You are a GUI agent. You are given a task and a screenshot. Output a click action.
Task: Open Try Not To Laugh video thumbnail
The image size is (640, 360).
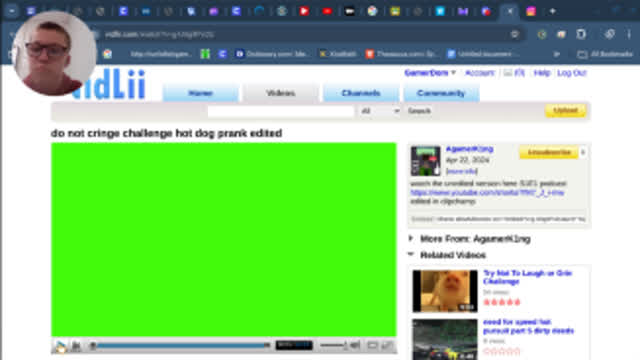coord(444,291)
